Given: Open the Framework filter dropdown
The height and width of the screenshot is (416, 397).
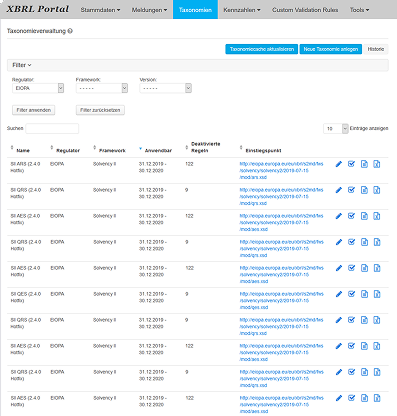Looking at the screenshot, I should pos(102,88).
